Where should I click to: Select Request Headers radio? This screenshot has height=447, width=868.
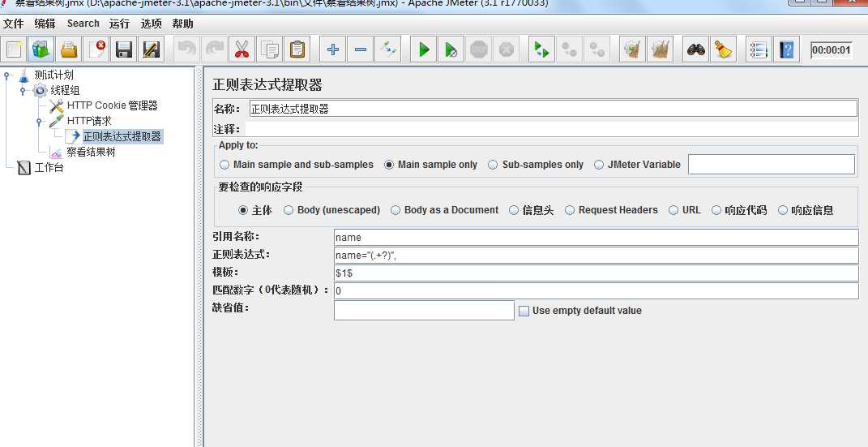point(570,210)
